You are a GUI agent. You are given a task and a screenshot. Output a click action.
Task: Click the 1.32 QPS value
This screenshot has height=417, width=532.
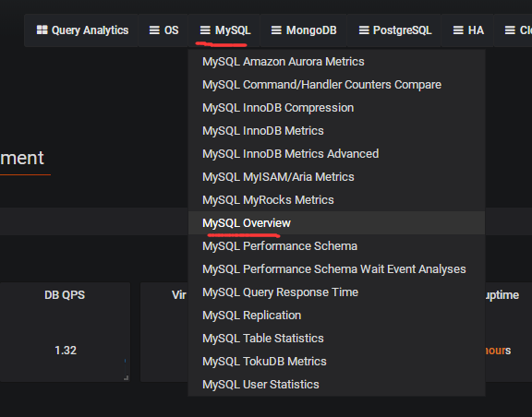coord(66,351)
